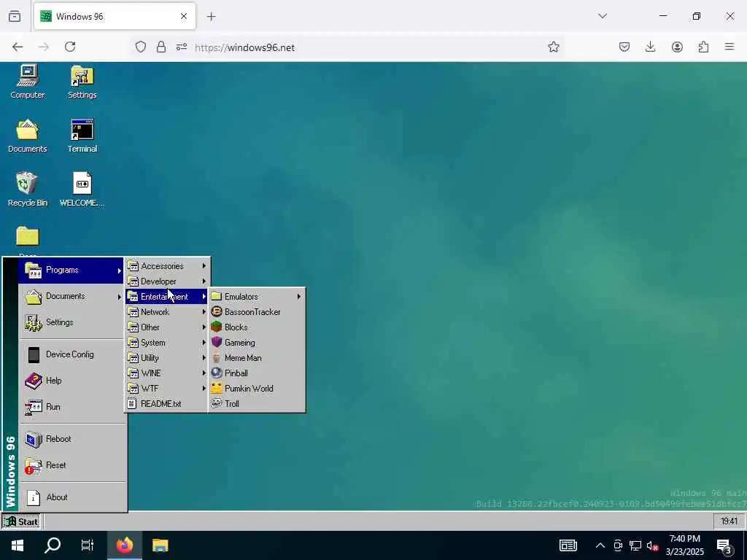Open Windows notification center

[724, 545]
